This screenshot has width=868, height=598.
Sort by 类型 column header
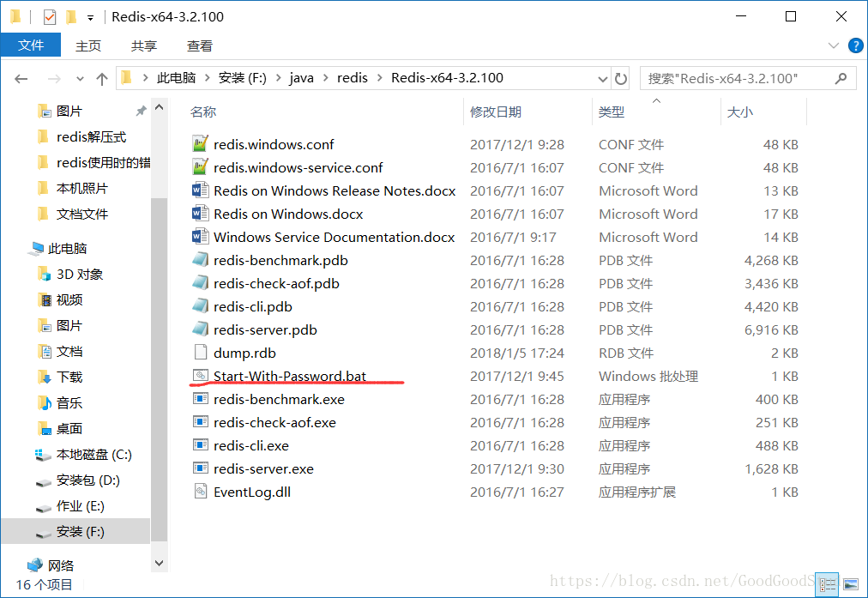click(x=656, y=112)
